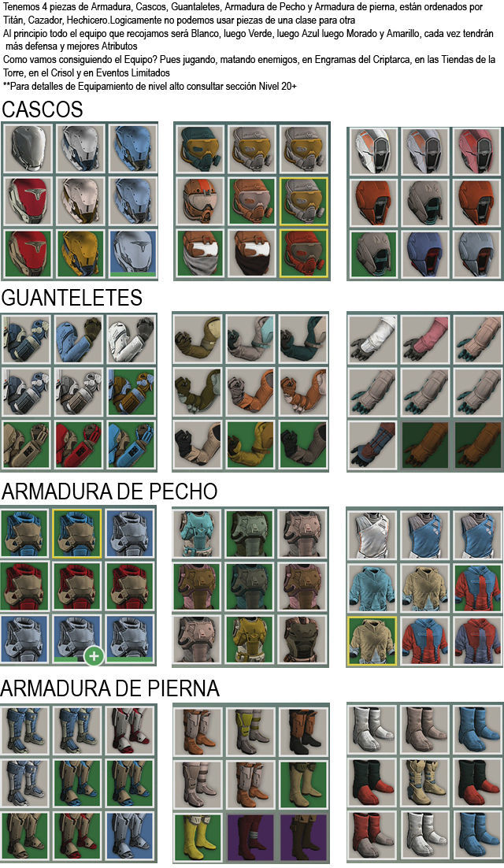Select the red titan gauntlet on green background
The height and width of the screenshot is (868, 504).
(79, 445)
